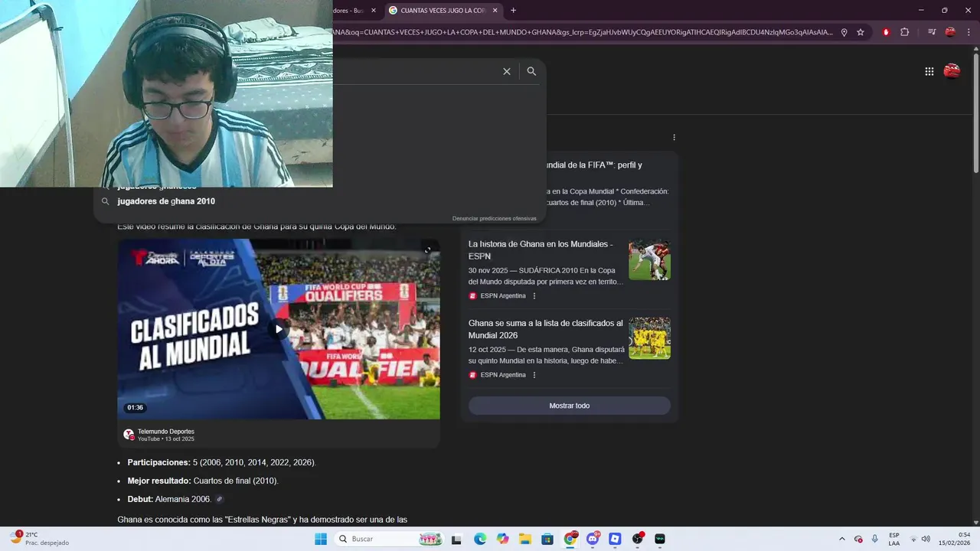Open OBS Studio from the taskbar
This screenshot has width=980, height=551.
[x=637, y=539]
